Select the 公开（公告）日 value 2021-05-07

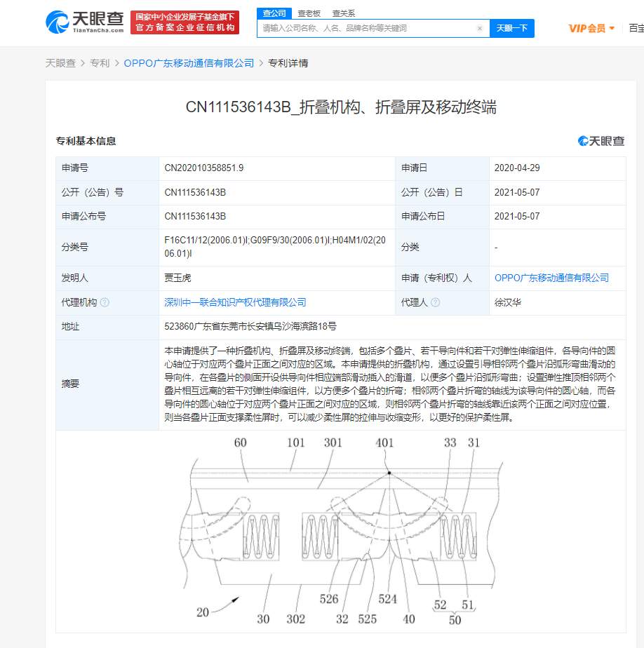(x=517, y=193)
